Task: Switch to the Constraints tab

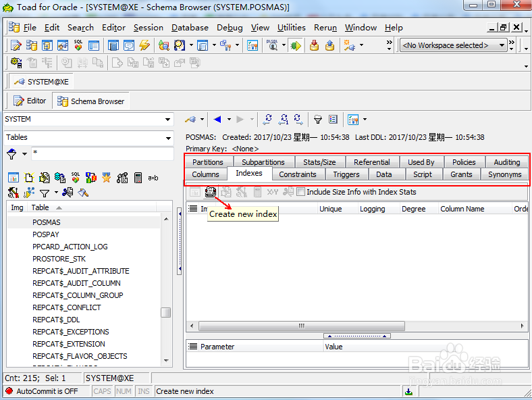Action: pyautogui.click(x=298, y=174)
